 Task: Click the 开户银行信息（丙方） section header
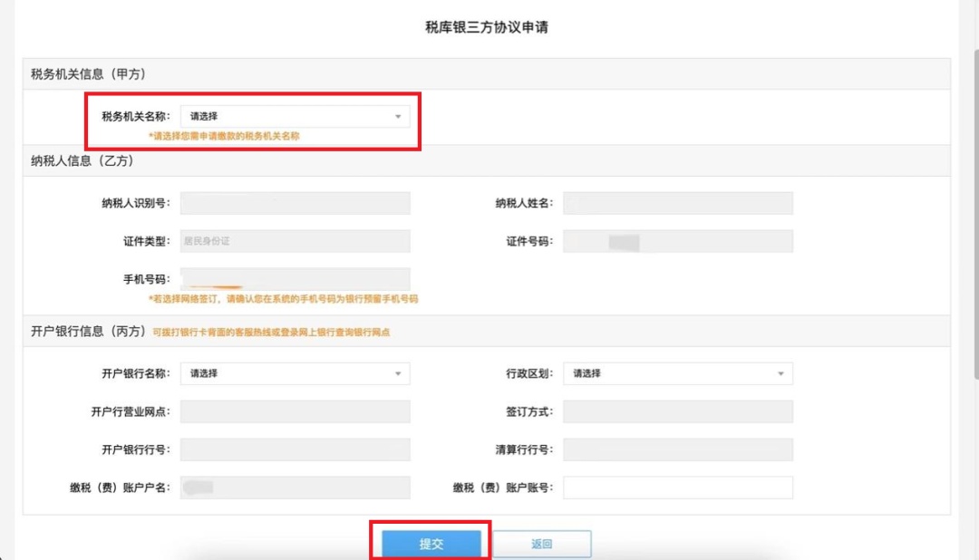(x=88, y=332)
